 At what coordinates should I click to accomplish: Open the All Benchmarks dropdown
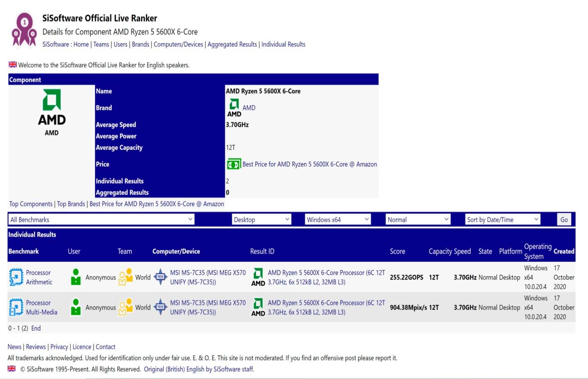pos(101,219)
